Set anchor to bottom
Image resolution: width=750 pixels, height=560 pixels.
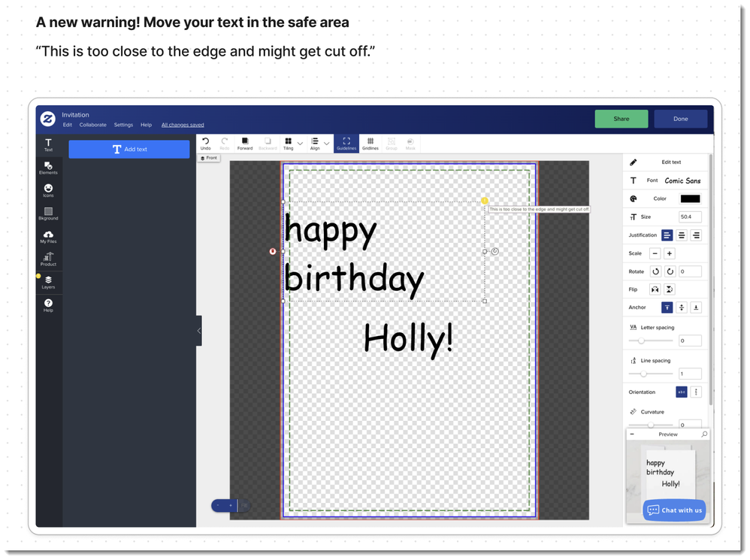coord(696,307)
